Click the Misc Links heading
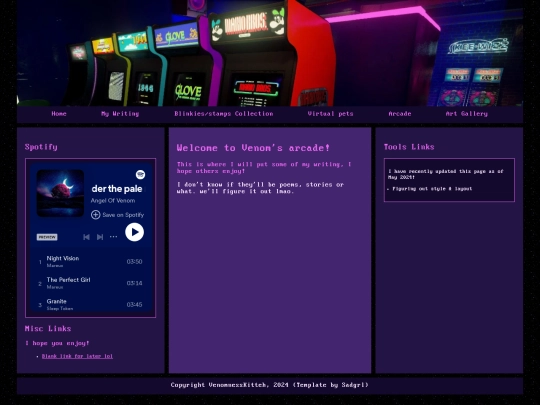This screenshot has width=540, height=405. [x=48, y=329]
